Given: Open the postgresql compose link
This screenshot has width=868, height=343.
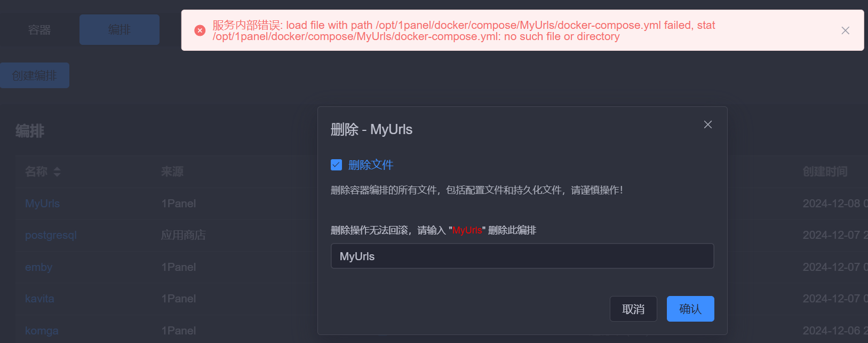Looking at the screenshot, I should (51, 235).
